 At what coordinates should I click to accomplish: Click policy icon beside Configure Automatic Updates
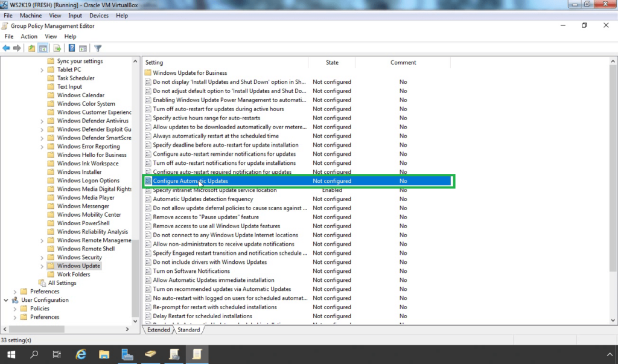(x=148, y=181)
